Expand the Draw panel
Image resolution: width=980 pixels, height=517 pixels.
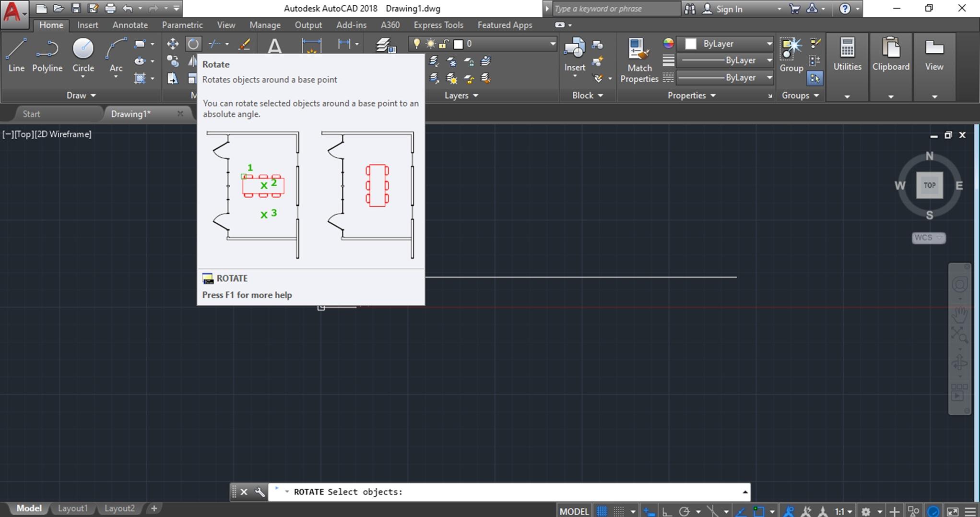tap(81, 96)
